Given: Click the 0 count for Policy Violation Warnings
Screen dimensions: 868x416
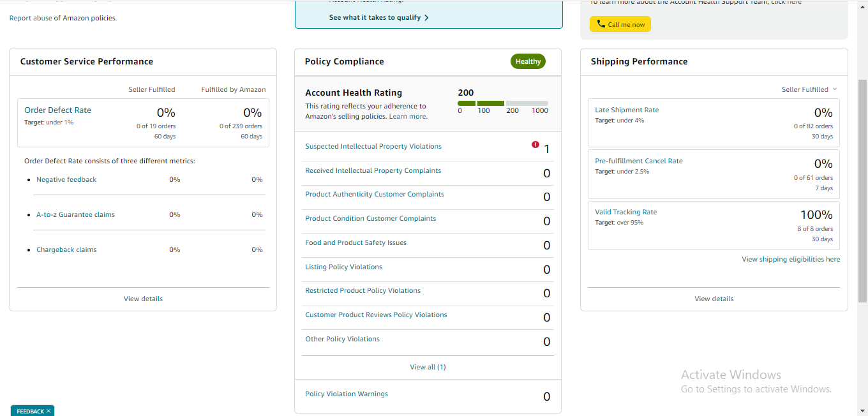Looking at the screenshot, I should click(546, 397).
